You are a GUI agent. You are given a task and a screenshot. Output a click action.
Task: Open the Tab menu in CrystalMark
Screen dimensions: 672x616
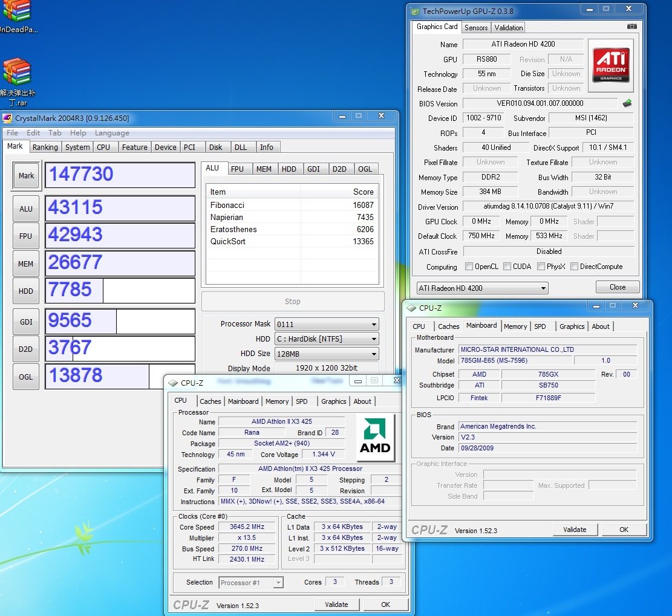55,133
